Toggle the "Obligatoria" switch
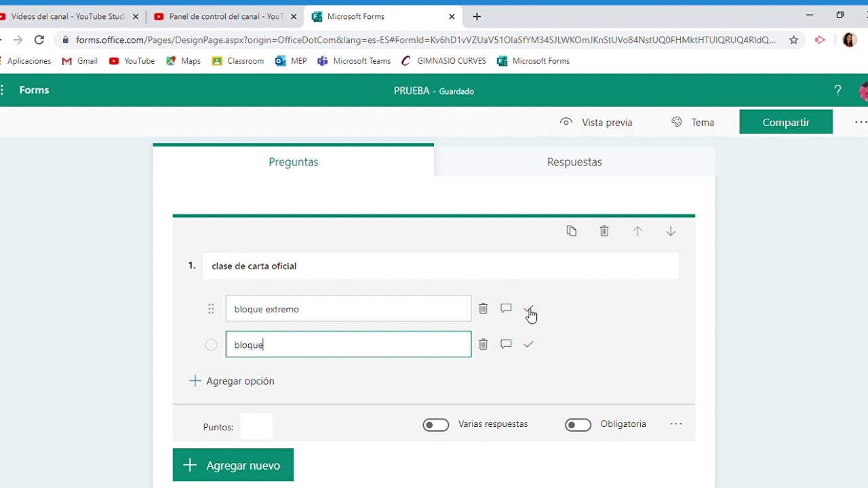 578,425
